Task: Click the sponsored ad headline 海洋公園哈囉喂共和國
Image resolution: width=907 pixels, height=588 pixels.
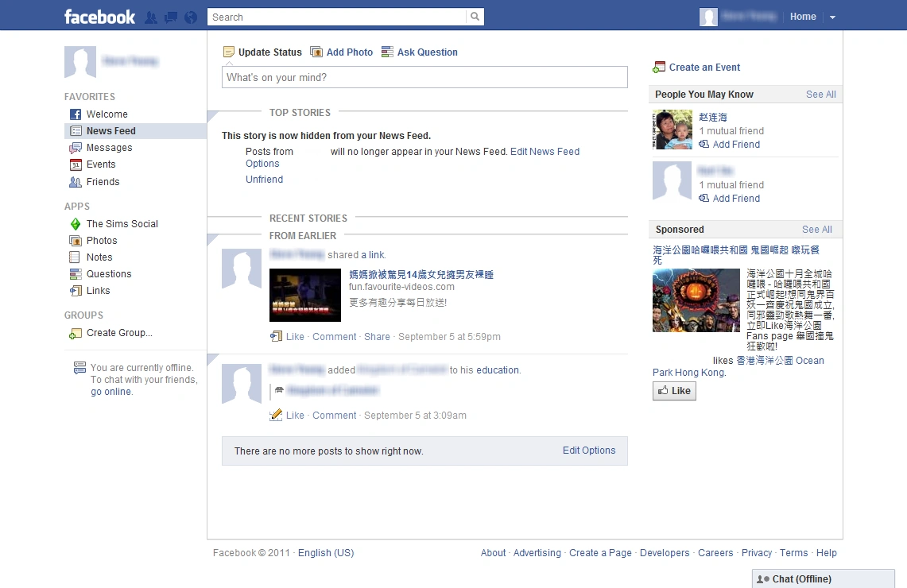Action: click(x=736, y=250)
